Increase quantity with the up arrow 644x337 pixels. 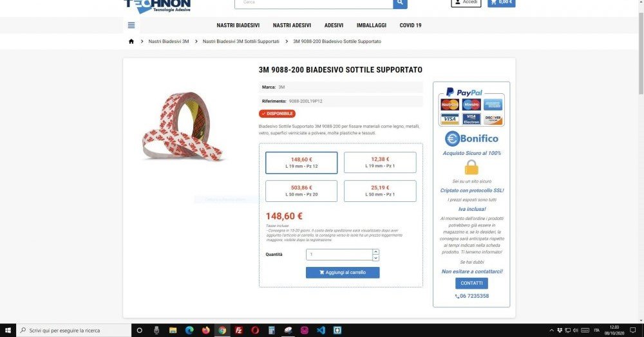(x=376, y=251)
